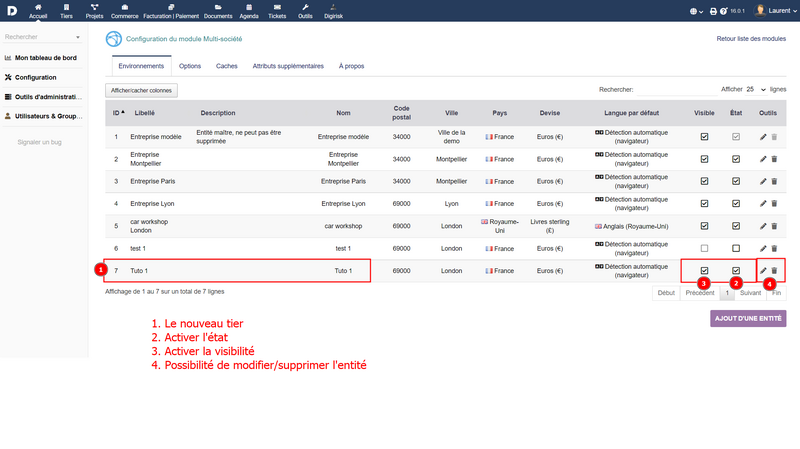Edit the Tuto 1 entity
Image resolution: width=800 pixels, height=449 pixels.
tap(763, 270)
